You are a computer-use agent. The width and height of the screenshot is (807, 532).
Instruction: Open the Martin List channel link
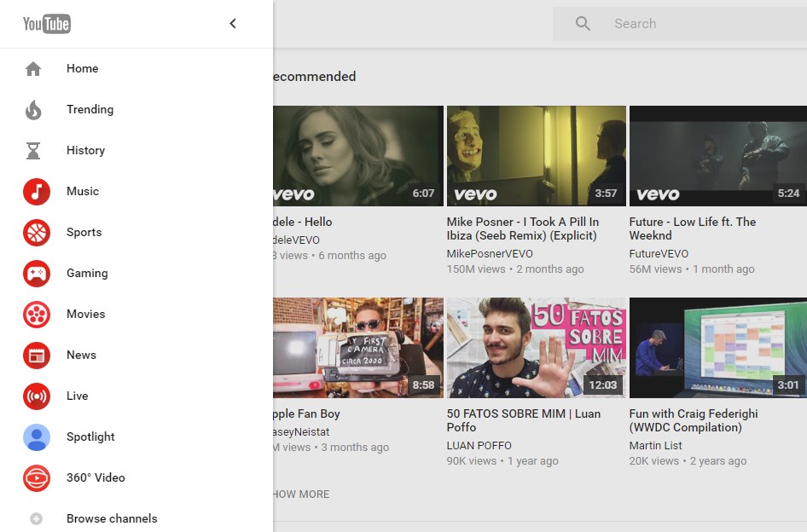(656, 446)
